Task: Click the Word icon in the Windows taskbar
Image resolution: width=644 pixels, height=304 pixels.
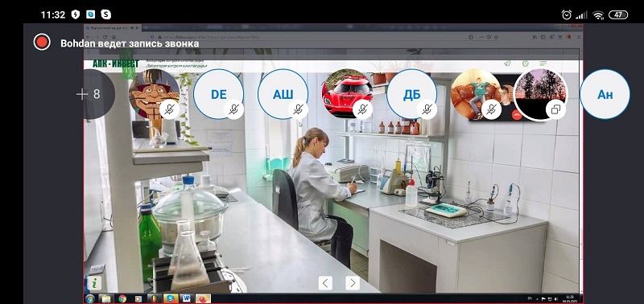Action: tap(187, 298)
